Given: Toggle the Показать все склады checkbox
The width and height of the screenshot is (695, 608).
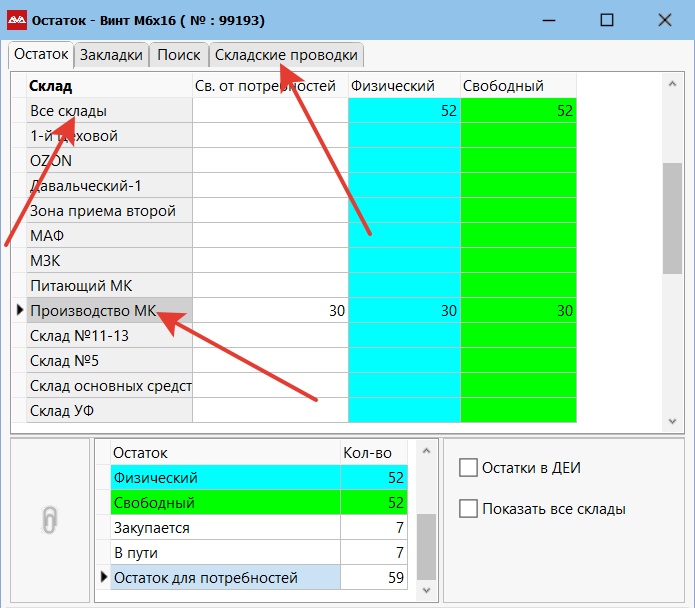Looking at the screenshot, I should pos(468,509).
